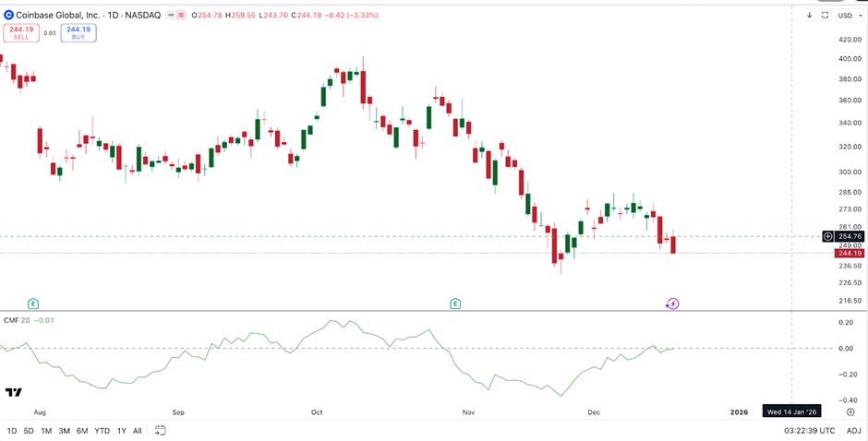Click the Coinbase logo icon beside the symbol name

pos(8,15)
